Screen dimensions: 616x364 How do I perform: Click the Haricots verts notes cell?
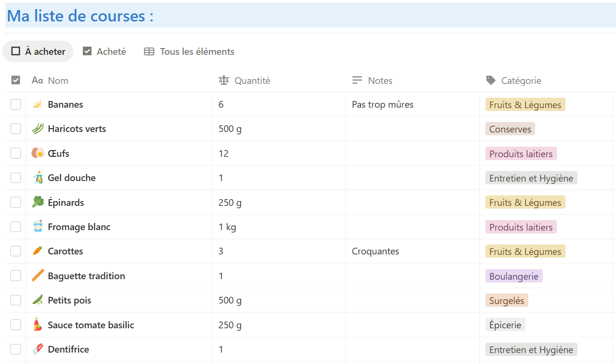pyautogui.click(x=413, y=129)
